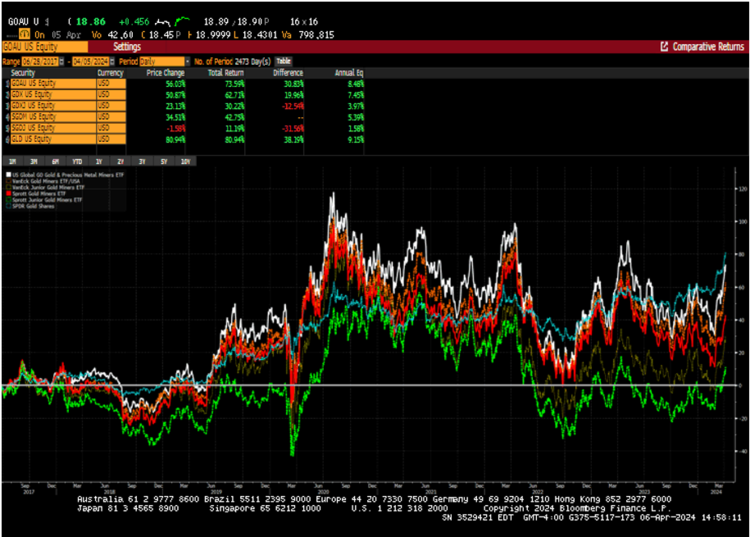Open the Settings menu

click(x=127, y=47)
